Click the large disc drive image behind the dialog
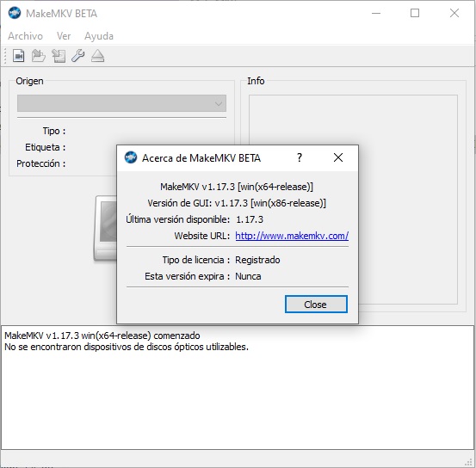 pos(105,228)
